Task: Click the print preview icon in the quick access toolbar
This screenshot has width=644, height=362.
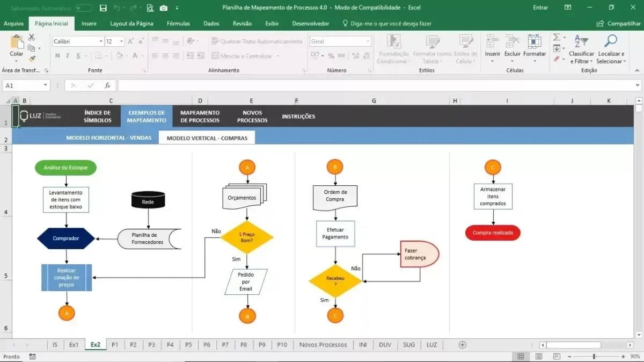Action: [x=150, y=8]
